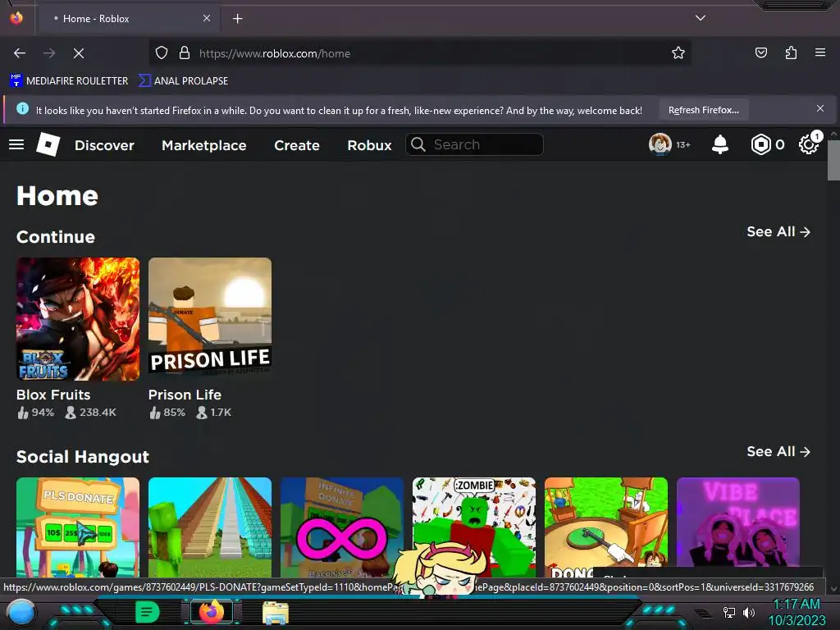The height and width of the screenshot is (630, 840).
Task: Open the Create menu item
Action: coord(297,145)
